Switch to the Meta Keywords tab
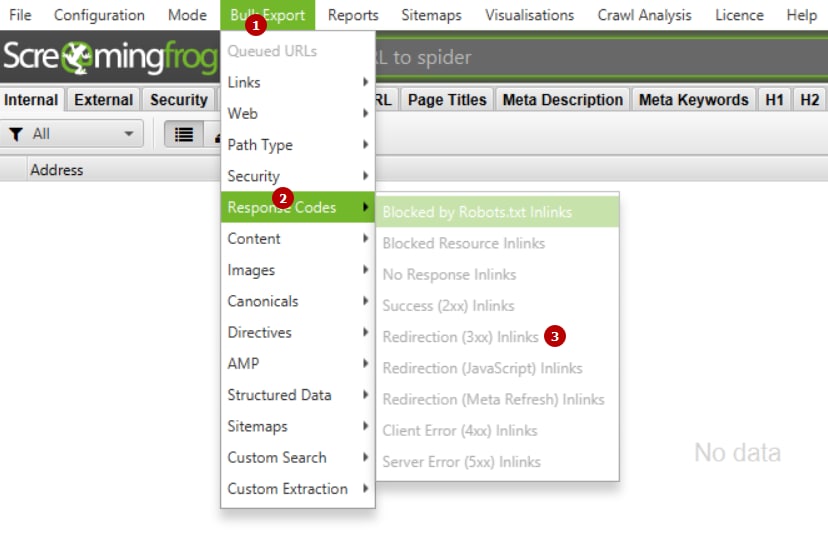Viewport: 828px width, 539px height. [693, 99]
